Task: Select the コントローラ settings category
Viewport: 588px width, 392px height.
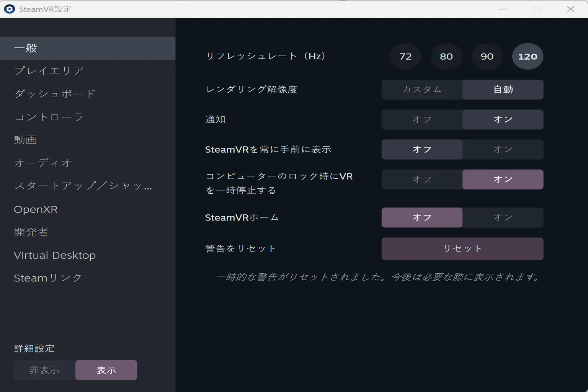Action: click(x=49, y=117)
